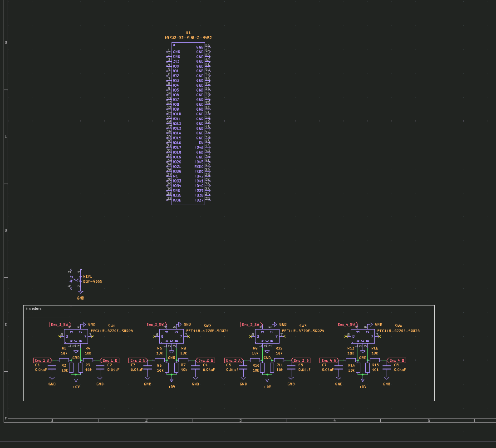Select the Enc_3_A net label
496x448 pixels.
point(234,360)
